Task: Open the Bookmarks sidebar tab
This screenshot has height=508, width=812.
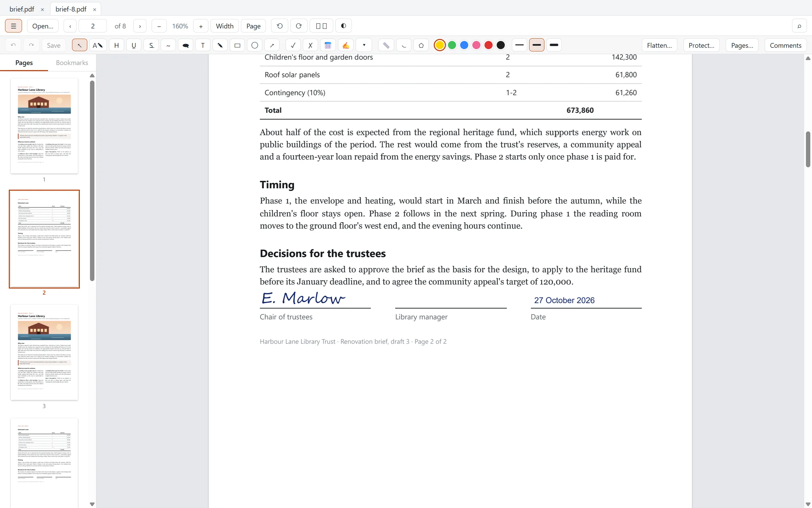Action: [x=72, y=63]
